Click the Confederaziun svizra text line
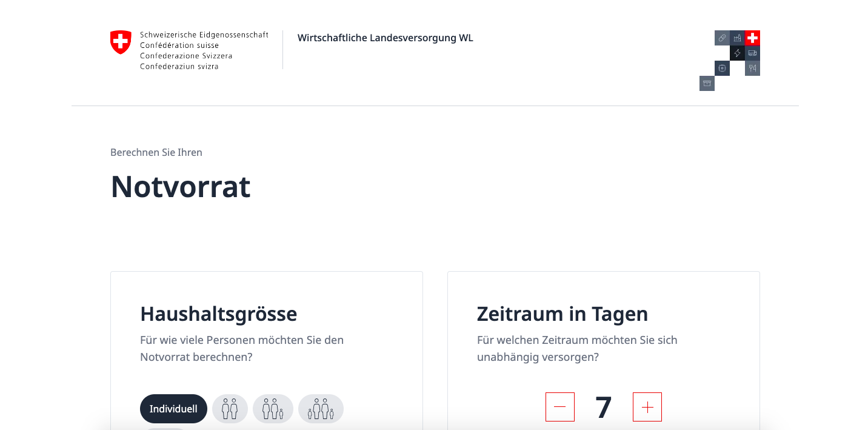 tap(179, 66)
